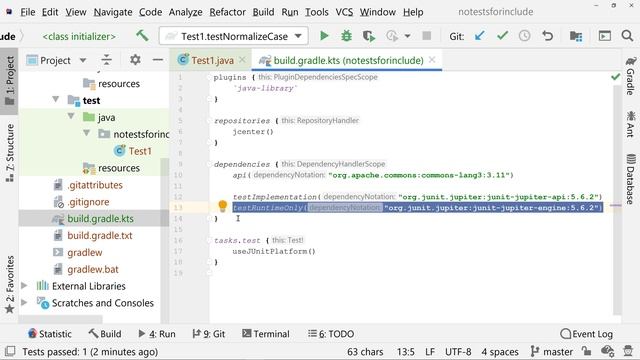Open the VCS menu
This screenshot has height=360, width=640.
(344, 12)
